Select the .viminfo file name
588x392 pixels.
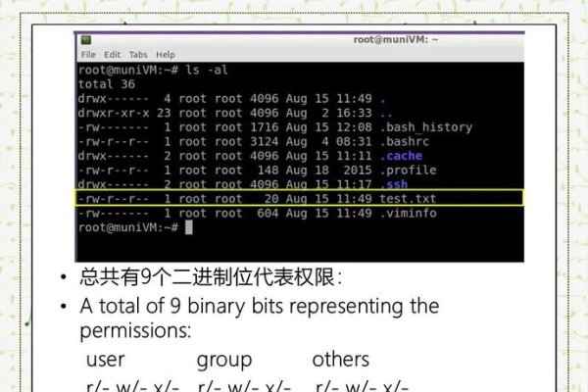(408, 213)
